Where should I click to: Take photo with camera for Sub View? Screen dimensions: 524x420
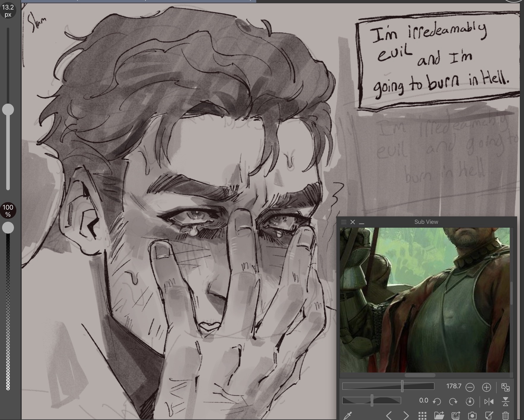pyautogui.click(x=472, y=416)
